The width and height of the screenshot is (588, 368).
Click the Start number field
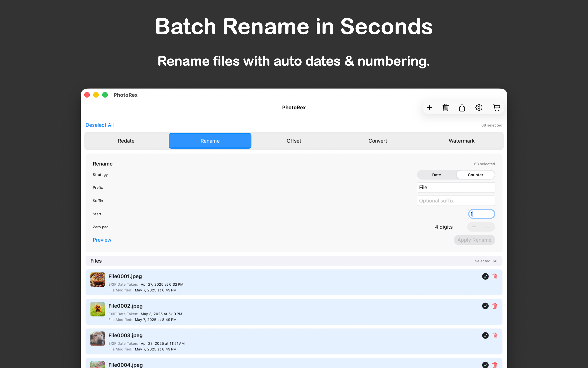(481, 214)
